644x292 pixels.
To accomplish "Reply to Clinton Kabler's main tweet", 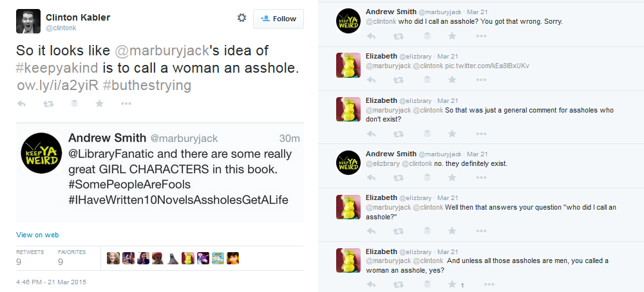I will click(x=21, y=103).
